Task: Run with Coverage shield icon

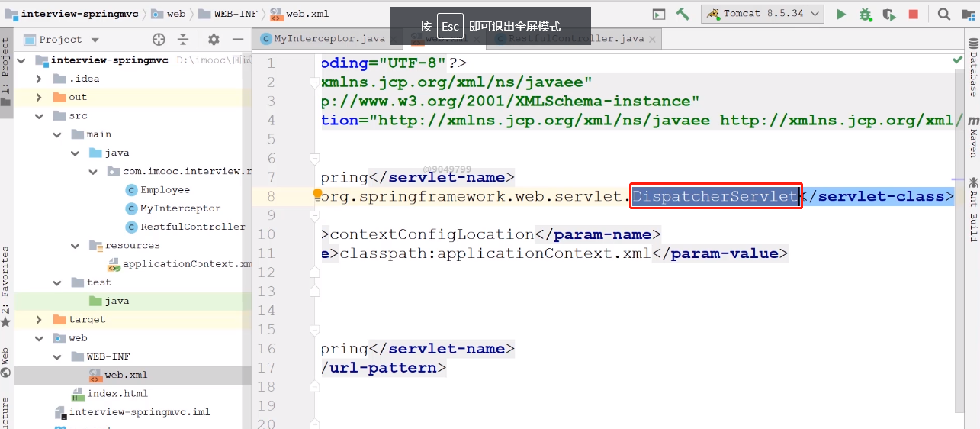Action: pyautogui.click(x=888, y=14)
